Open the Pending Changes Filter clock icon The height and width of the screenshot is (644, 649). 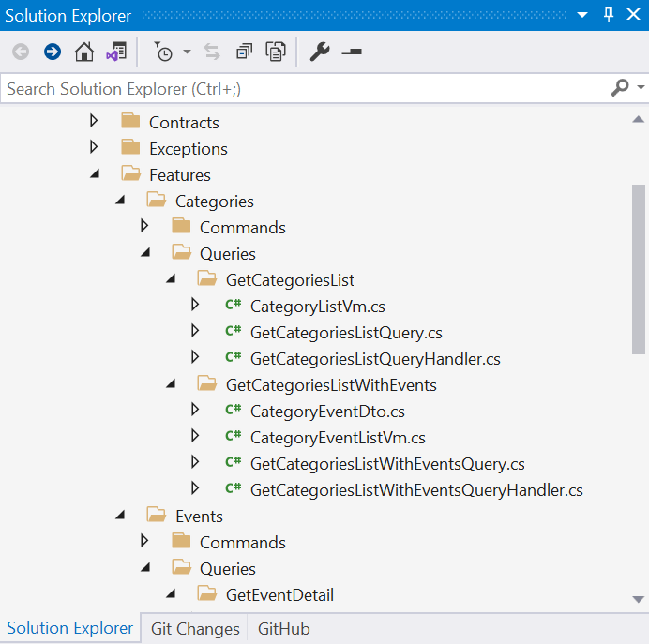(163, 52)
